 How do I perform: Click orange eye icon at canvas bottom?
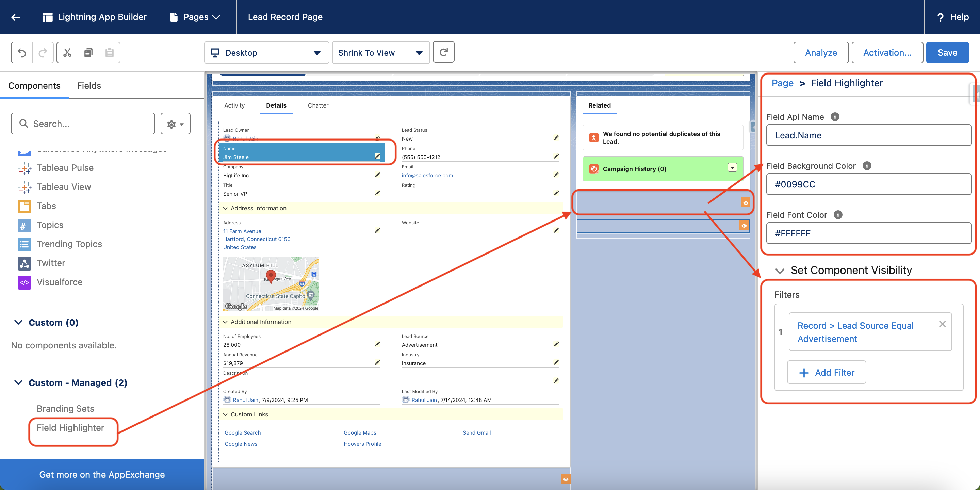[566, 479]
